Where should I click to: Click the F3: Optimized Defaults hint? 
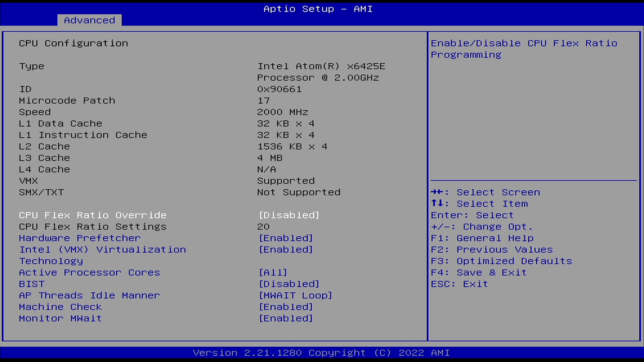pyautogui.click(x=502, y=261)
